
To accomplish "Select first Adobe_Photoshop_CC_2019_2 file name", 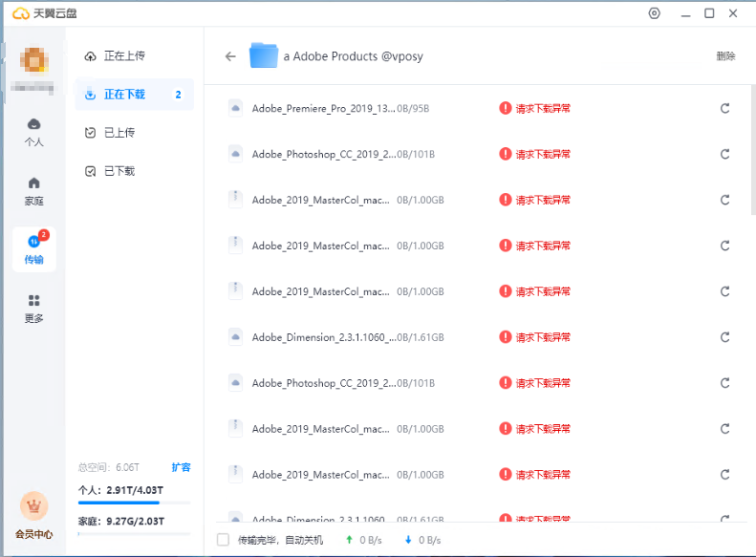I will (323, 154).
